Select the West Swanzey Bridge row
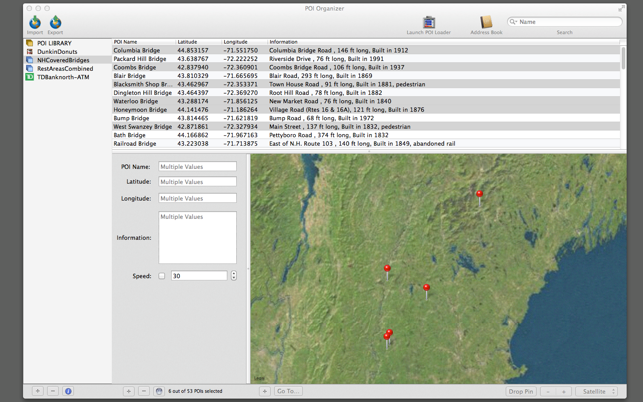Screen dimensions: 643x402 click(366, 127)
